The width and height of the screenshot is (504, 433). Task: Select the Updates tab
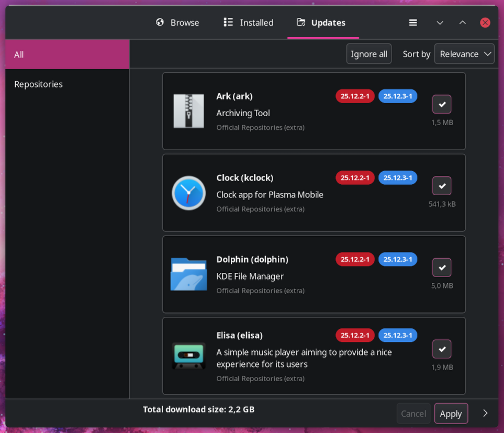click(x=321, y=23)
